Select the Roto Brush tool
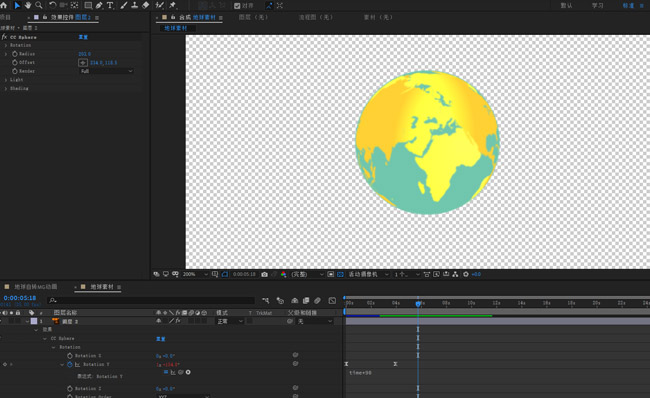650x398 pixels. pos(159,5)
